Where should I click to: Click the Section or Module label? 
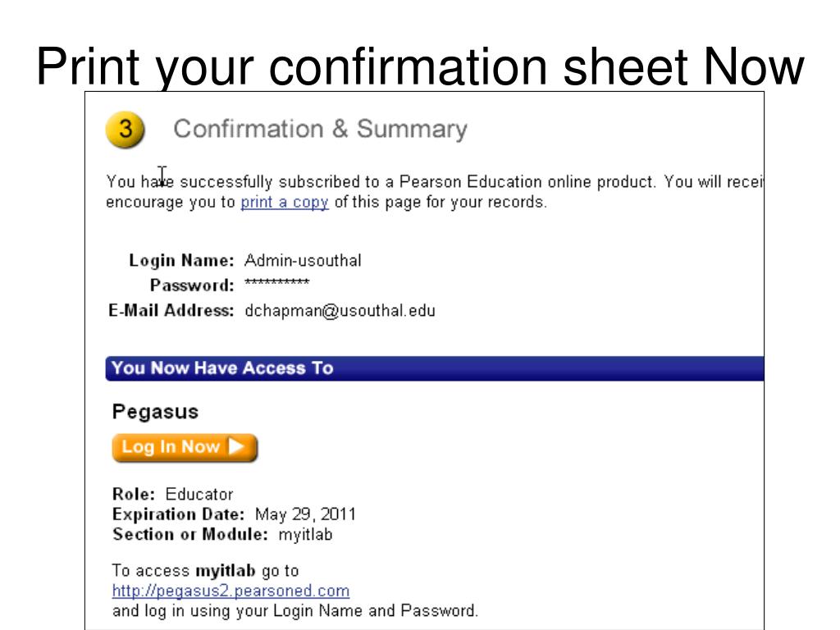pos(190,535)
